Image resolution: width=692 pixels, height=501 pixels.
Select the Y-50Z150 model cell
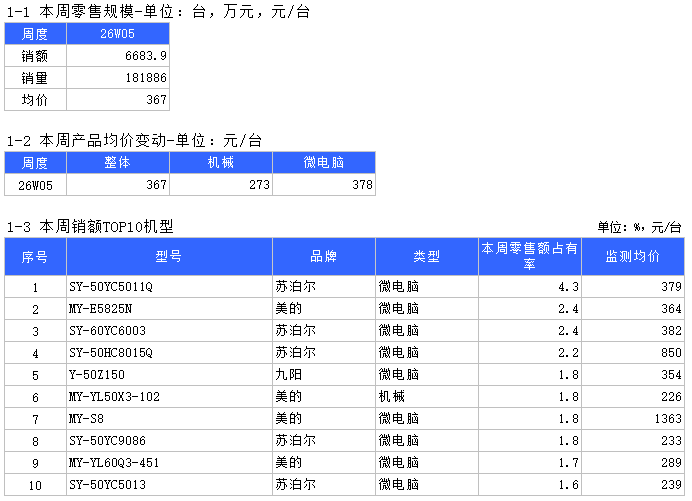(169, 375)
